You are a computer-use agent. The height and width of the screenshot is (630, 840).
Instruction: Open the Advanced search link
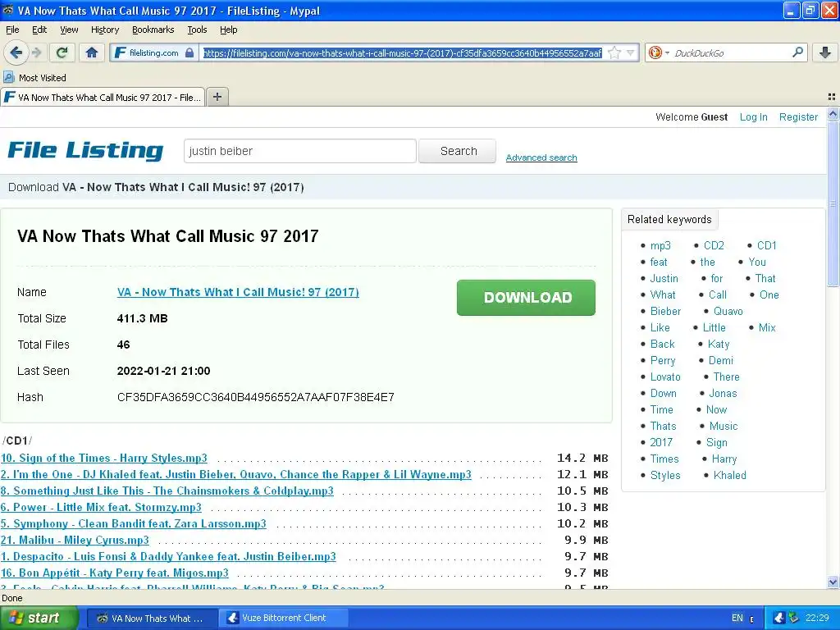point(541,157)
